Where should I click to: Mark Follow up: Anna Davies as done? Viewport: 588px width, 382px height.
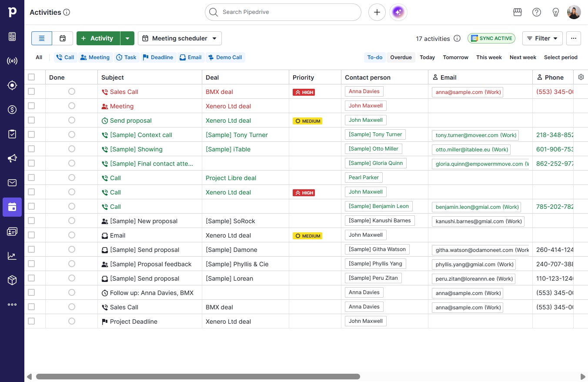point(72,292)
